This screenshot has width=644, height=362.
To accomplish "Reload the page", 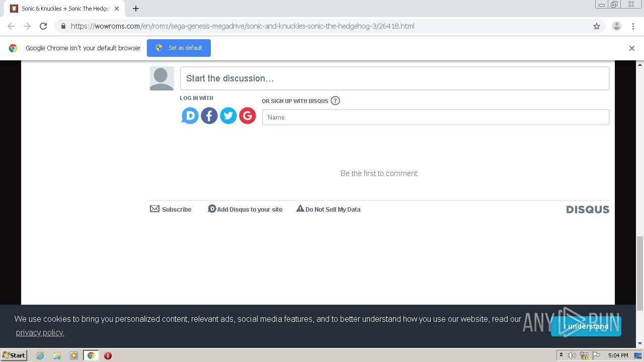I will [43, 26].
